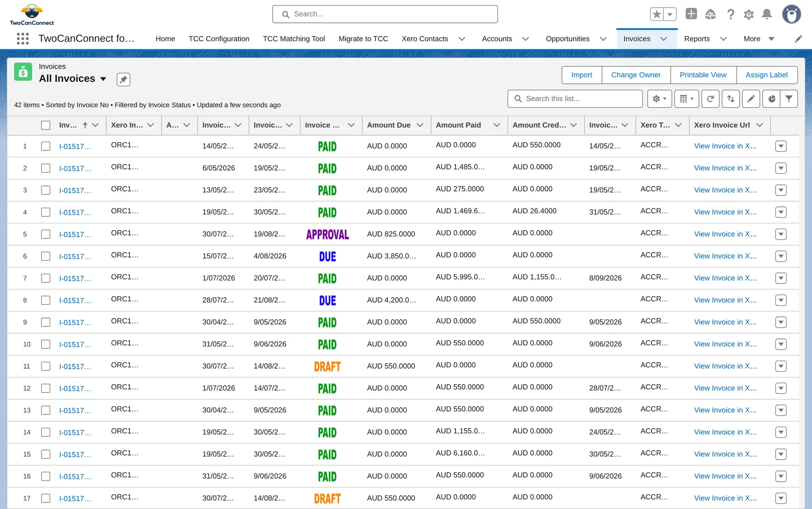Click the Trailhead guidance center icon
Image resolution: width=812 pixels, height=509 pixels.
[710, 14]
